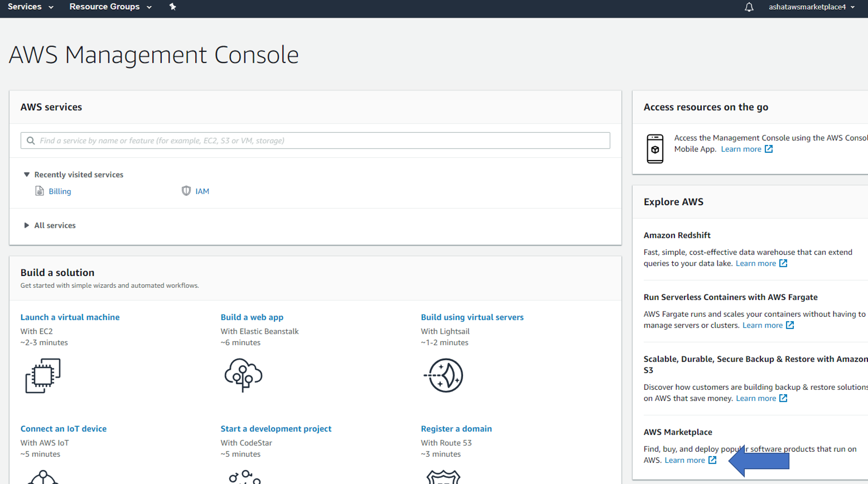Open Launch a virtual machine link

70,317
